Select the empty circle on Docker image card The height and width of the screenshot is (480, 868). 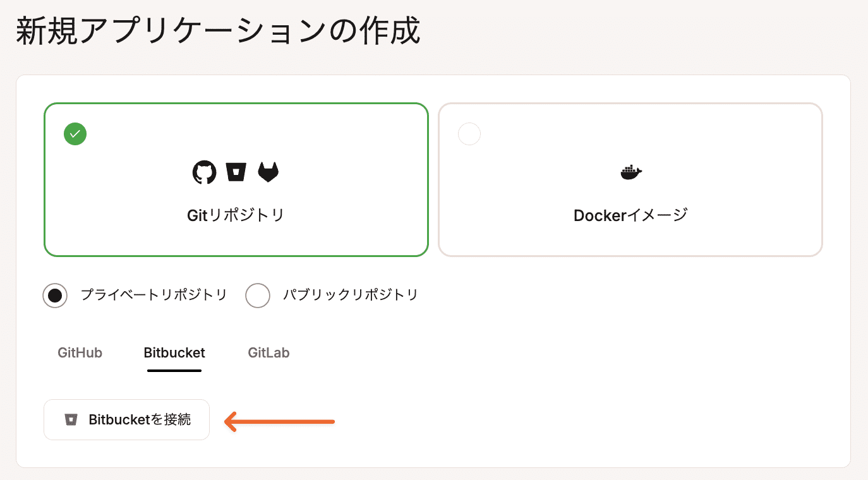click(469, 134)
